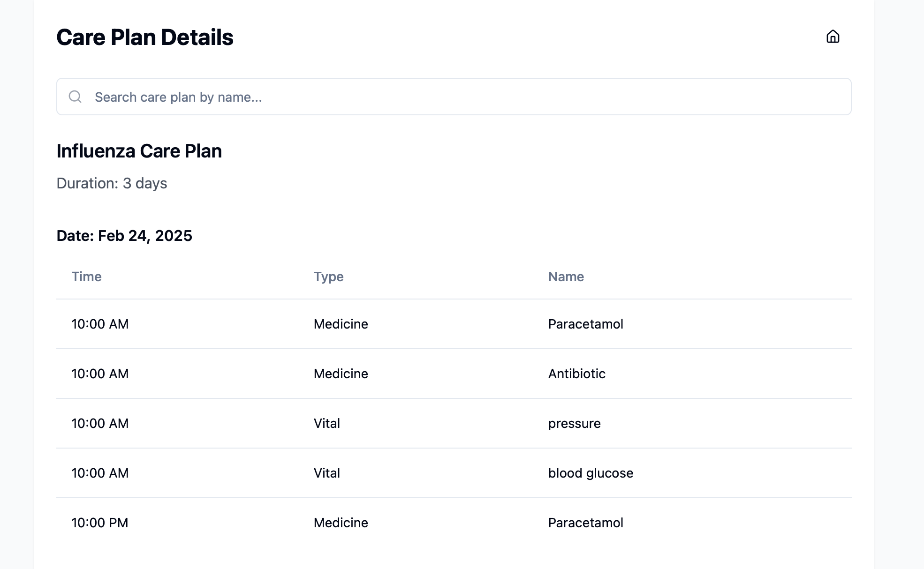Go to the home page icon

tap(833, 37)
